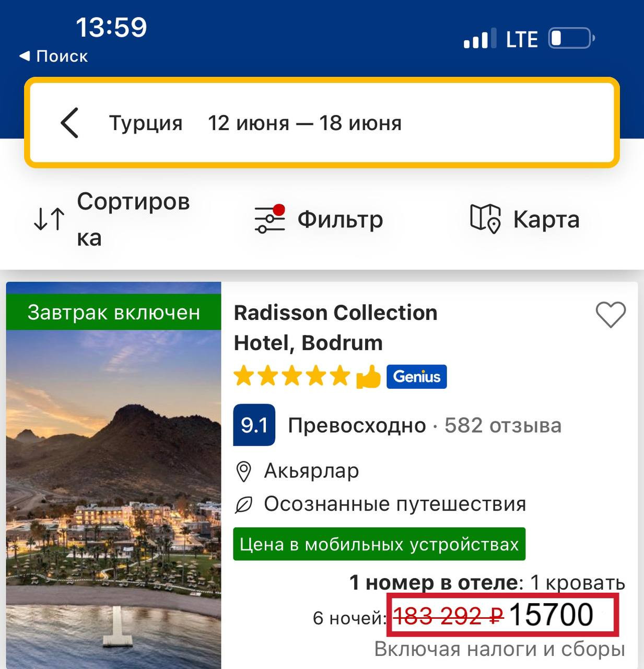Viewport: 644px width, 669px height.
Task: Tap the highlighted 15700 price
Action: coord(550,615)
